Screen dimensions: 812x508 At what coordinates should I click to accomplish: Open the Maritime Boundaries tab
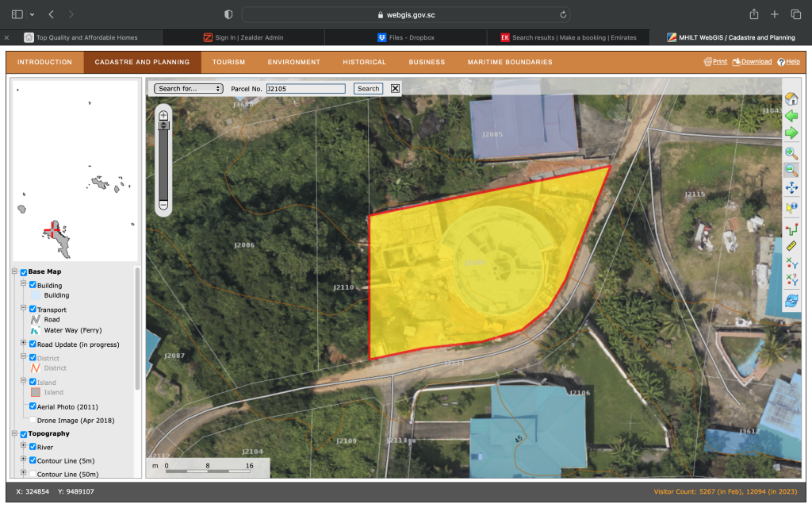pos(509,62)
